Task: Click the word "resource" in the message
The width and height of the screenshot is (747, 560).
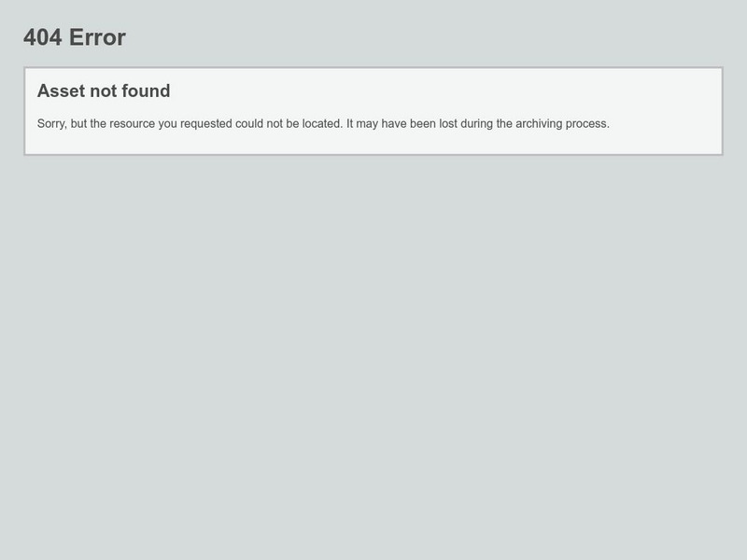Action: click(x=132, y=124)
